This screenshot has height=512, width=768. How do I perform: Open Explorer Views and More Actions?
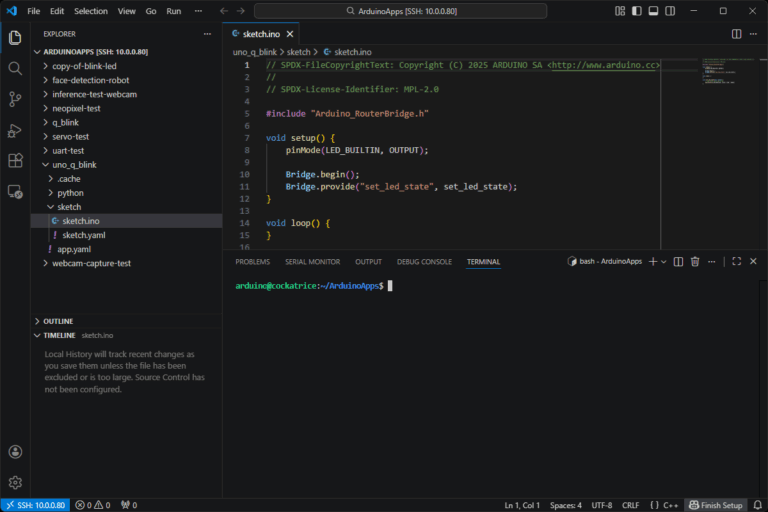point(208,34)
